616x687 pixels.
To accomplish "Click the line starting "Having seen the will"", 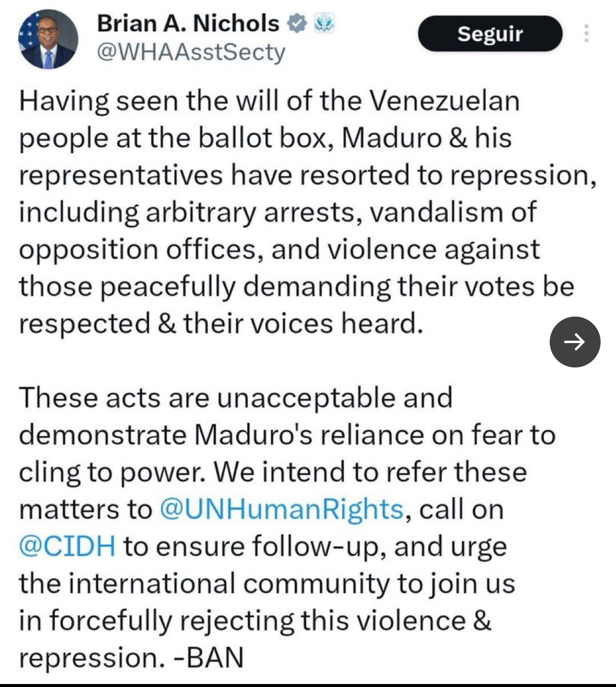I will (269, 101).
